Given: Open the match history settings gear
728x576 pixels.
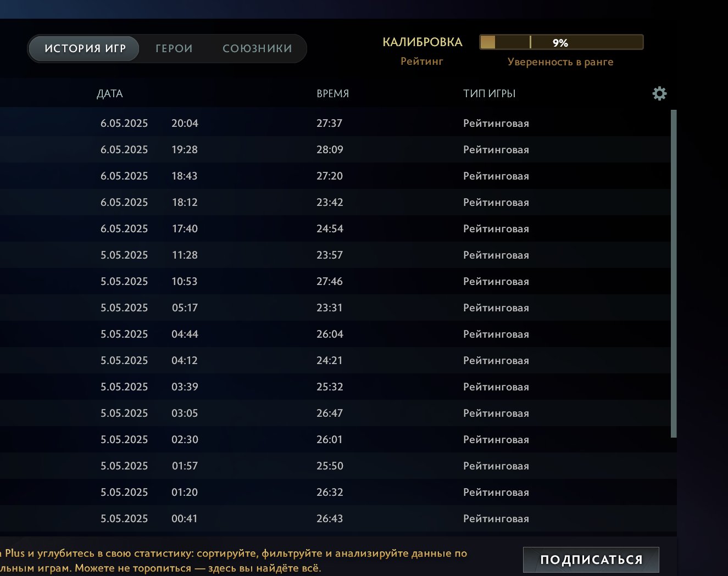Looking at the screenshot, I should tap(659, 93).
